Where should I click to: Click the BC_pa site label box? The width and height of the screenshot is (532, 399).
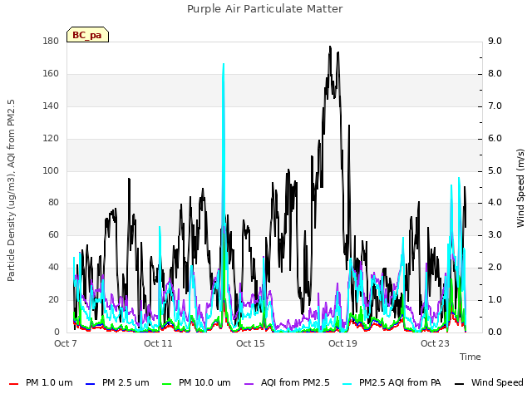pos(87,35)
